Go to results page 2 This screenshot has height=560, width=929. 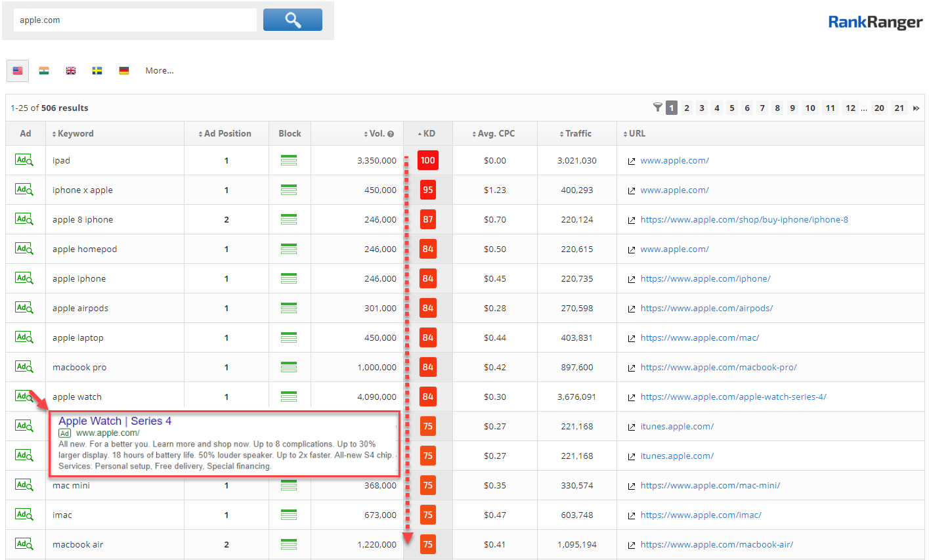(687, 108)
